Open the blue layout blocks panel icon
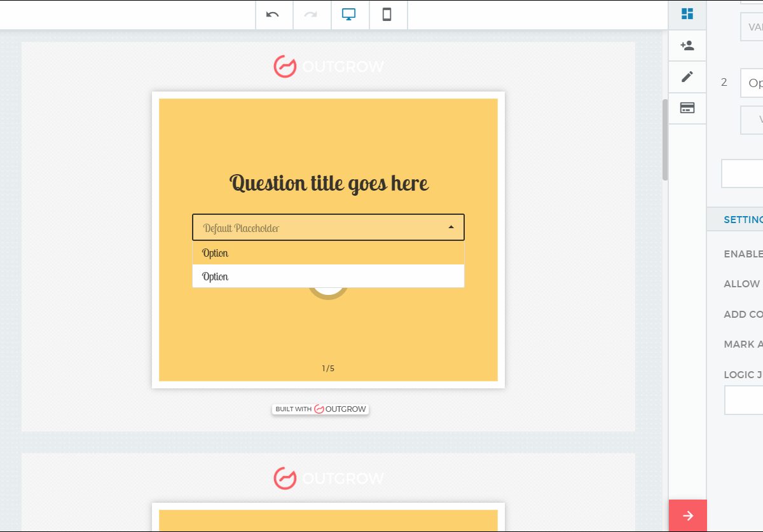This screenshot has height=532, width=763. (687, 14)
